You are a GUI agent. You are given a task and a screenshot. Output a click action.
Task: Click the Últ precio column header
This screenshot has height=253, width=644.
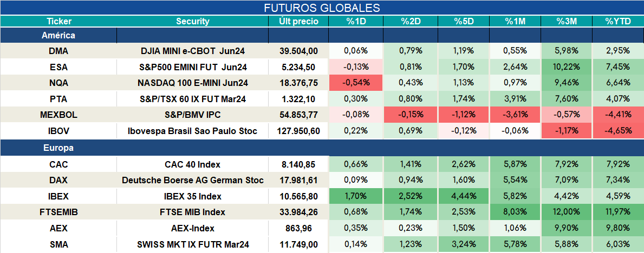[298, 22]
